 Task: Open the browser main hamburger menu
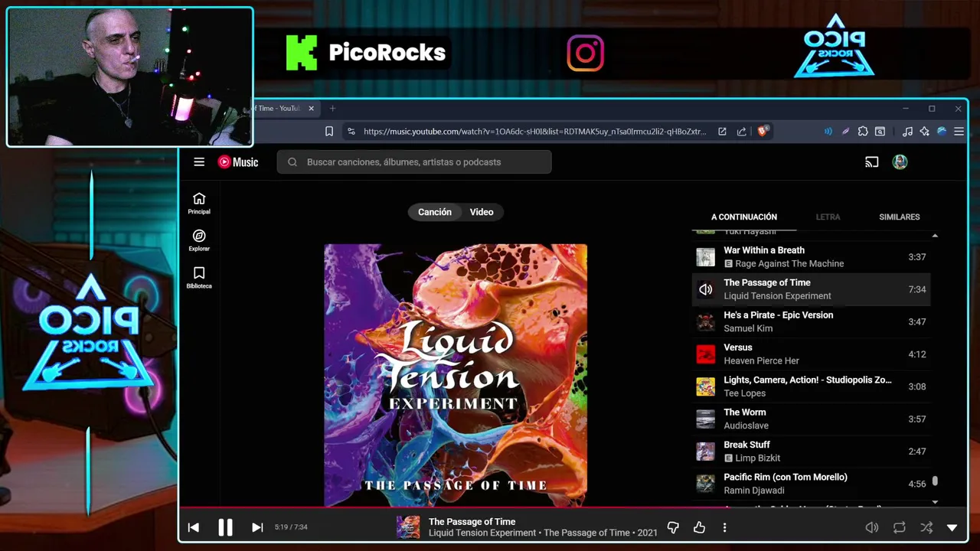pos(959,132)
